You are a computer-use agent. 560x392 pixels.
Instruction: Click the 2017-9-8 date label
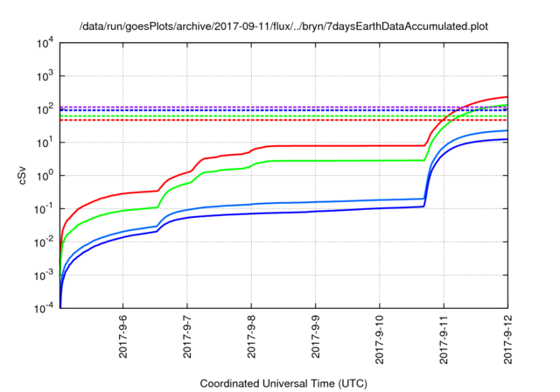[251, 336]
